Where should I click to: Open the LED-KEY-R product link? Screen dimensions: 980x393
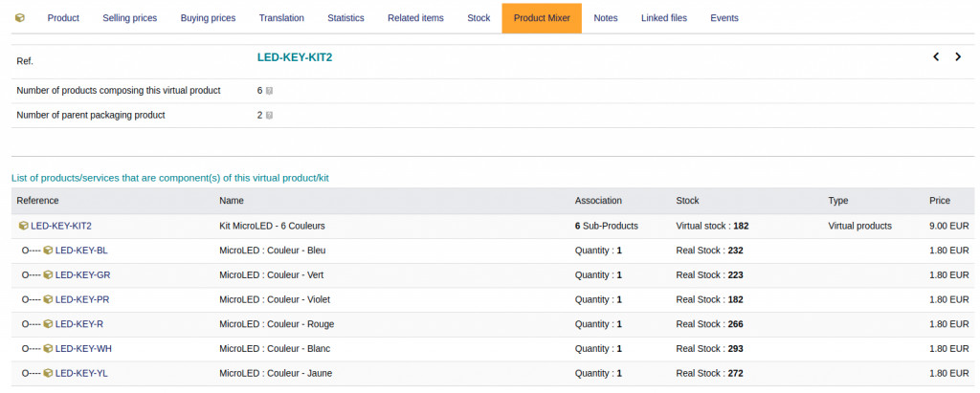pyautogui.click(x=78, y=324)
